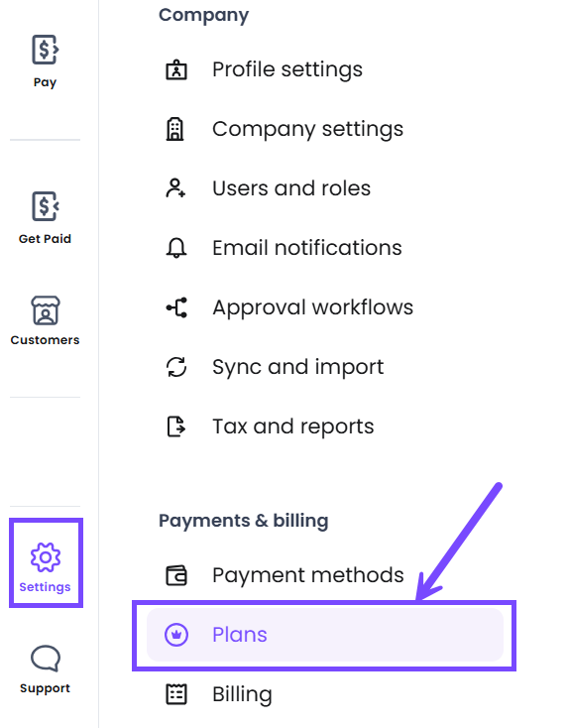Click the Profile settings badge icon
Viewport: 569px width, 728px height.
(x=176, y=69)
